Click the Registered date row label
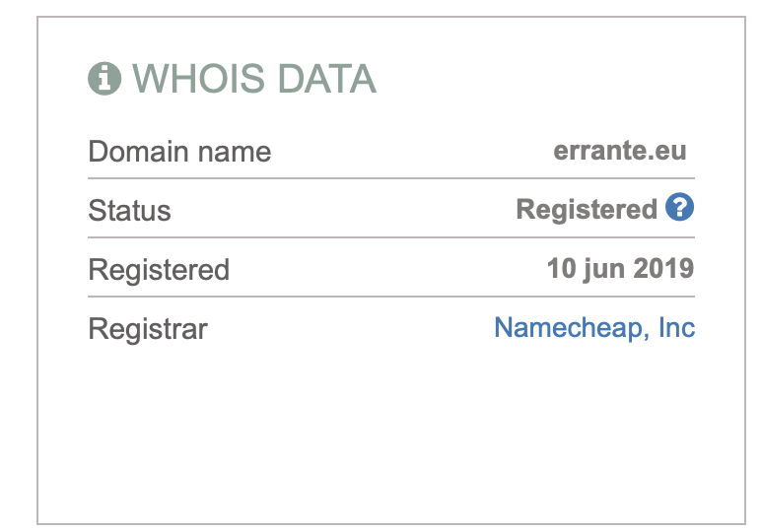Image resolution: width=761 pixels, height=532 pixels. click(x=159, y=270)
